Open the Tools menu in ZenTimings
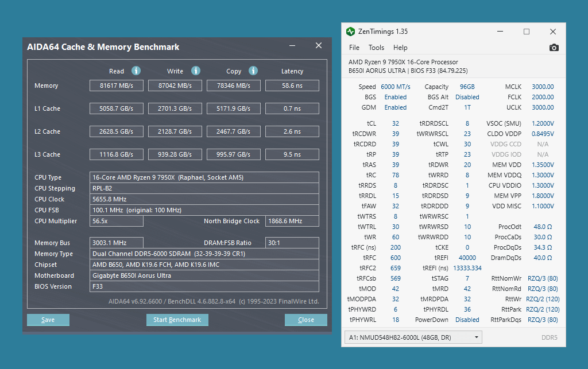 pyautogui.click(x=376, y=48)
